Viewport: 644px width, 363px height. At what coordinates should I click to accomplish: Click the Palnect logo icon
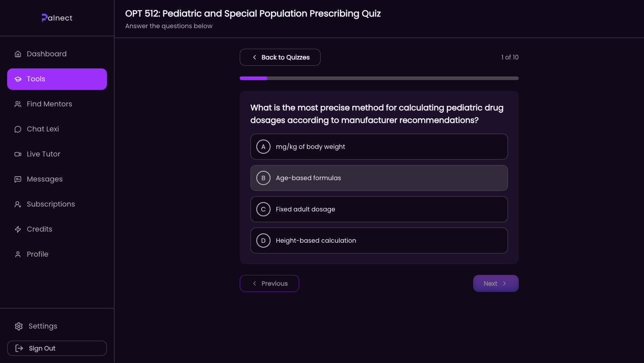click(44, 18)
